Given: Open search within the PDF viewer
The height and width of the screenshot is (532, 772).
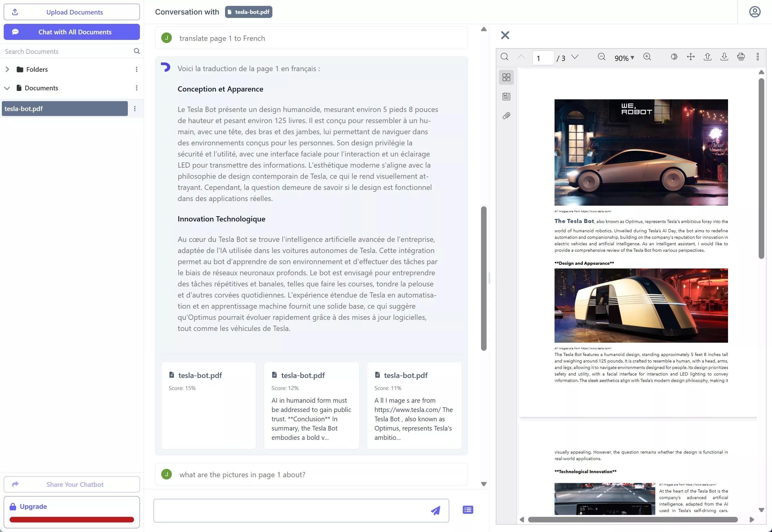Looking at the screenshot, I should (x=504, y=57).
